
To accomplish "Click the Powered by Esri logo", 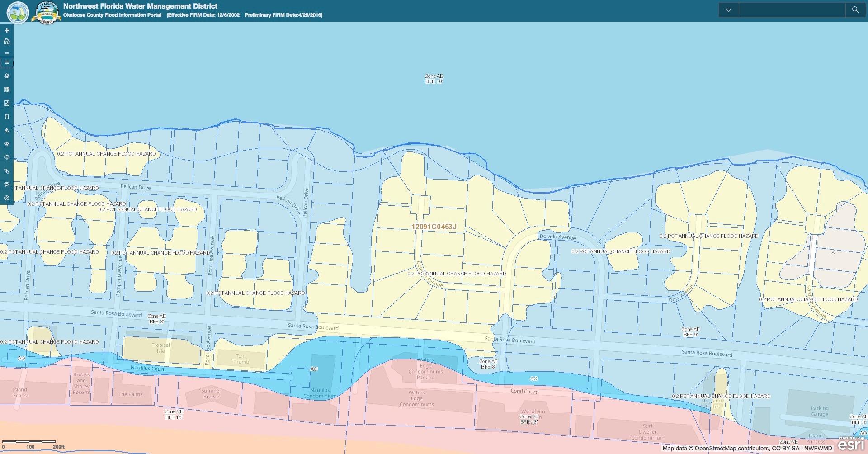I will click(852, 444).
